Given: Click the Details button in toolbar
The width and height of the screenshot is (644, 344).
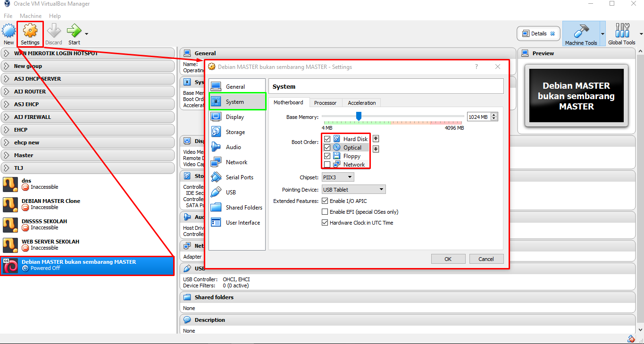Looking at the screenshot, I should (x=539, y=34).
